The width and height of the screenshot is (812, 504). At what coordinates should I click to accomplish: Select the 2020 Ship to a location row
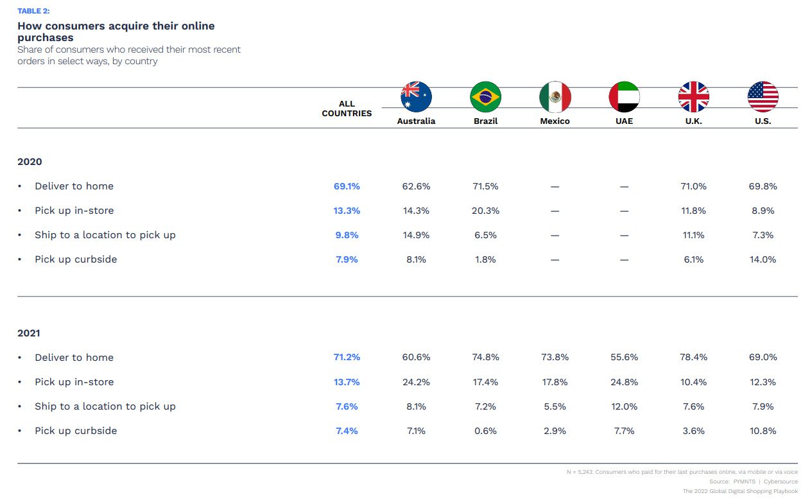(105, 235)
